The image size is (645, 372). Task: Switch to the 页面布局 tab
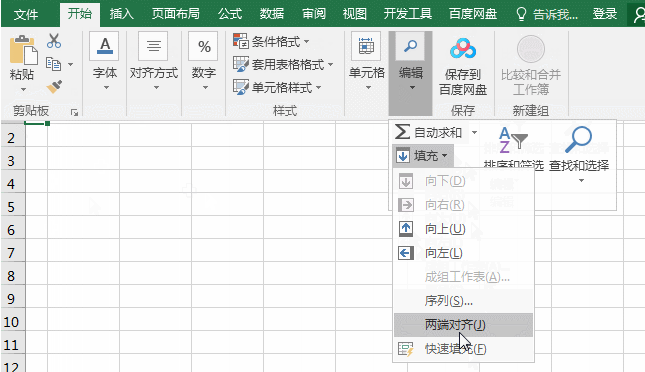click(x=175, y=14)
